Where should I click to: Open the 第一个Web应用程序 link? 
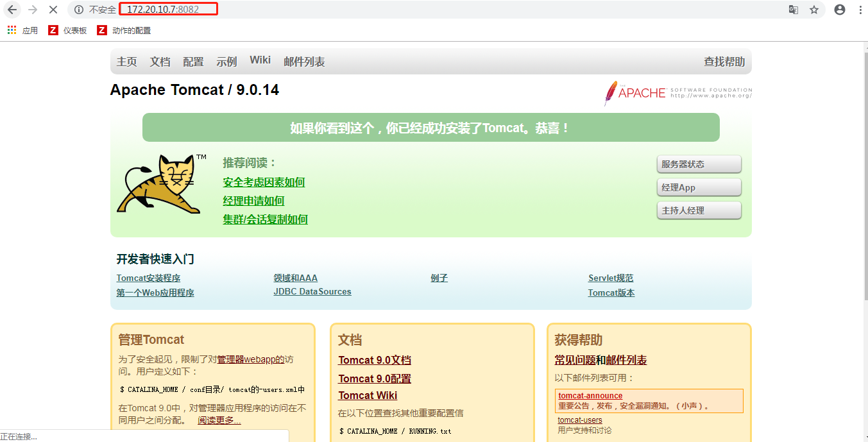(x=155, y=293)
